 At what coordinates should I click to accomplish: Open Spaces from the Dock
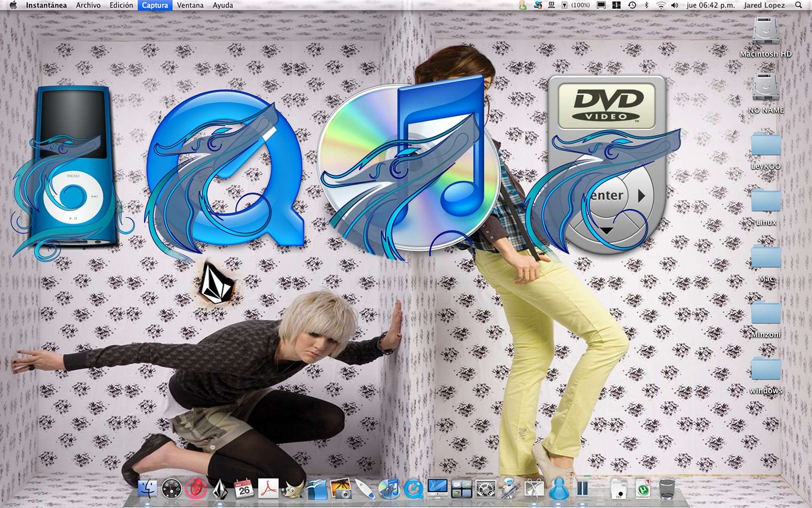tap(461, 489)
